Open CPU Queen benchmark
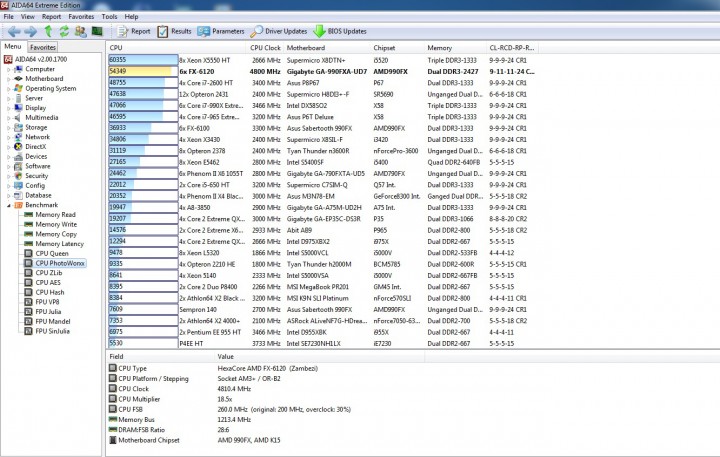The height and width of the screenshot is (457, 720). pyautogui.click(x=51, y=254)
